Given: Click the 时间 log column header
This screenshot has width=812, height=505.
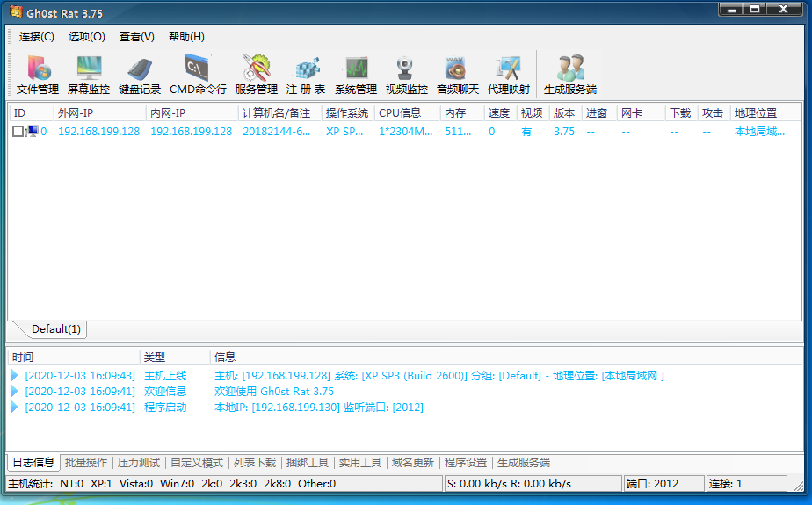Looking at the screenshot, I should [74, 357].
